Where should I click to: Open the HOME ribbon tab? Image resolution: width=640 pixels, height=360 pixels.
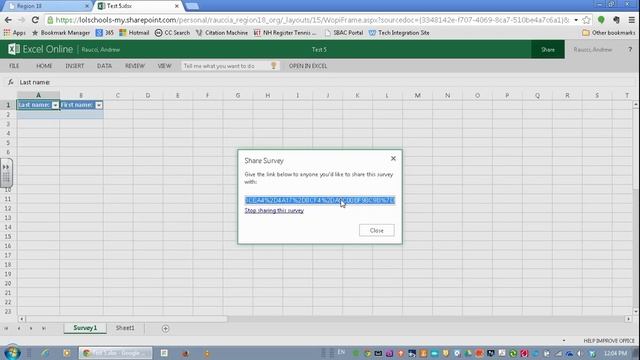point(44,66)
